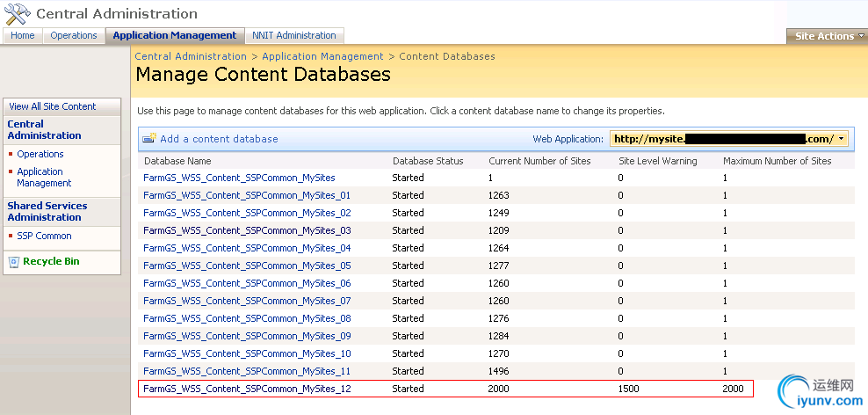Open database ending in MySites_09
868x415 pixels.
247,337
